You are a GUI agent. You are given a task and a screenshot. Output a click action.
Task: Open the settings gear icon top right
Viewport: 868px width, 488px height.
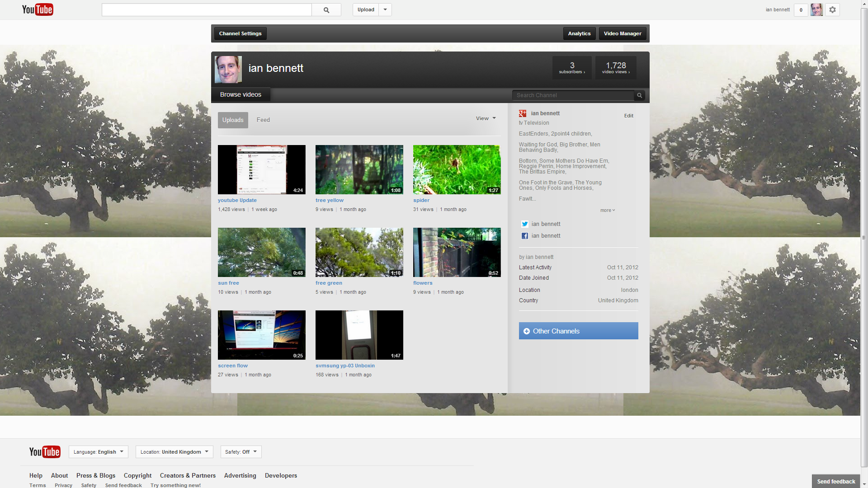(x=832, y=10)
